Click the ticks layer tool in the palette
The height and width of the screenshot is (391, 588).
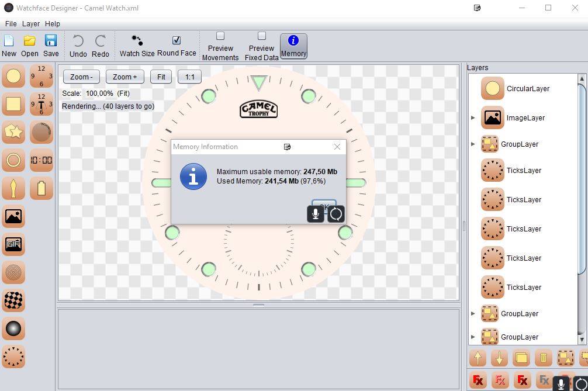pos(13,357)
